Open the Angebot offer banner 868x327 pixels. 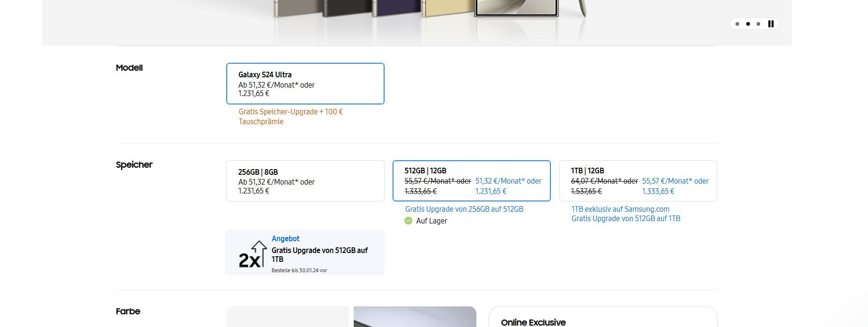[304, 253]
